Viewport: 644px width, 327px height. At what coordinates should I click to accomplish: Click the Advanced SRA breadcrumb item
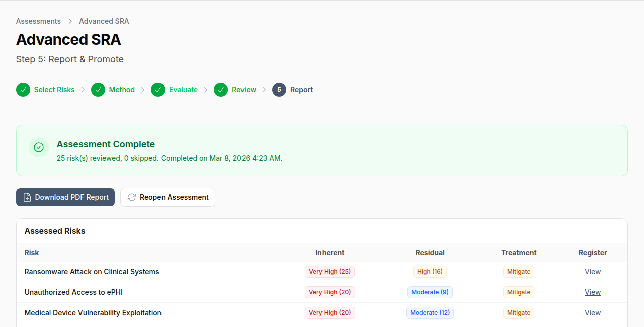click(104, 21)
